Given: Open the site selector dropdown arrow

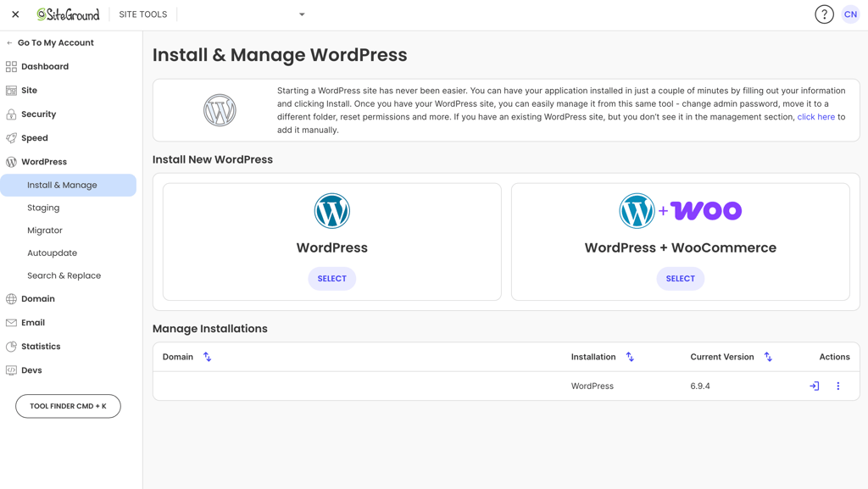Looking at the screenshot, I should [302, 14].
